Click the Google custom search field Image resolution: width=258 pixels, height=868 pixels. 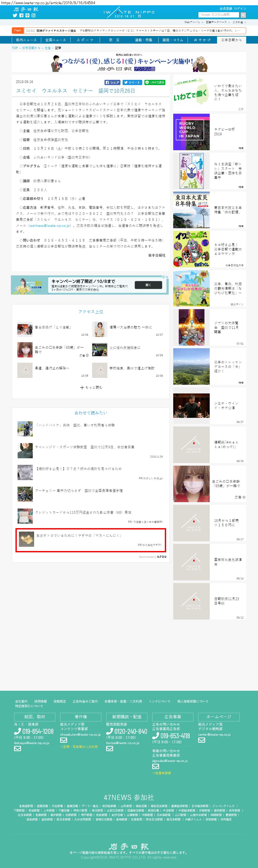point(219,15)
